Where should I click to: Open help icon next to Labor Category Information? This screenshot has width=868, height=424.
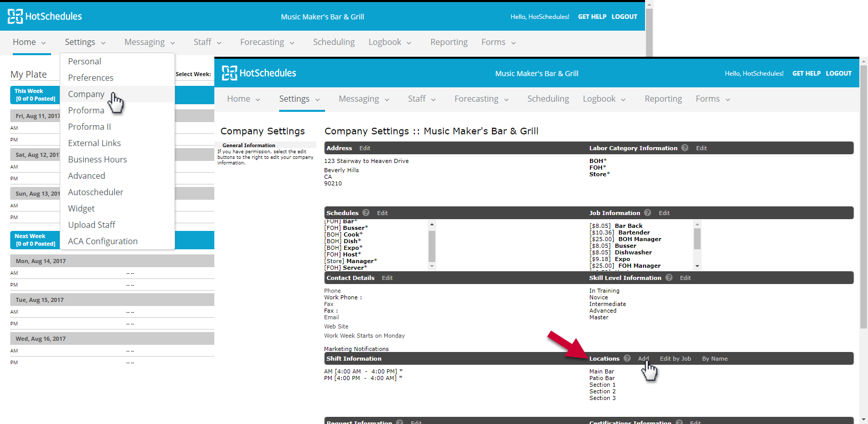coord(685,148)
